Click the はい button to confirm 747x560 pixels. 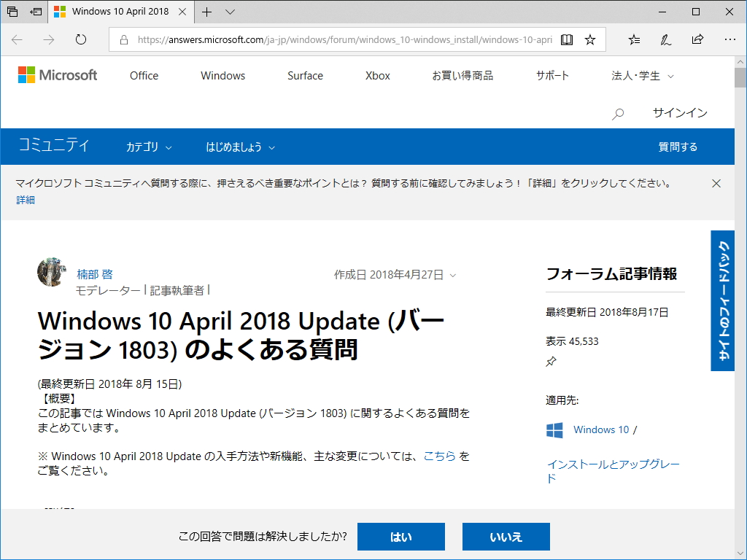[400, 536]
